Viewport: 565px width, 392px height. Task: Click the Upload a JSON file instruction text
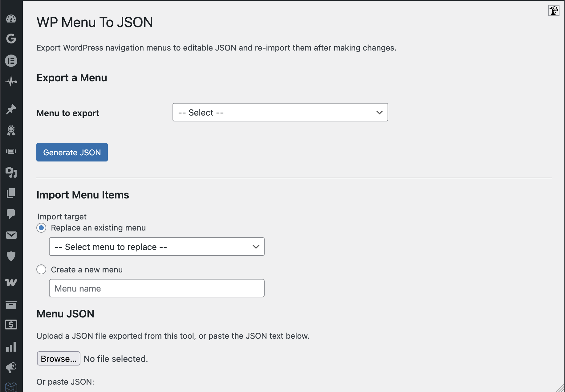click(173, 336)
